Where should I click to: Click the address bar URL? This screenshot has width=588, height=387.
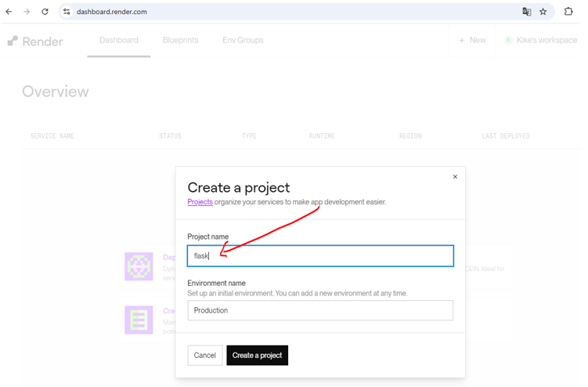112,12
